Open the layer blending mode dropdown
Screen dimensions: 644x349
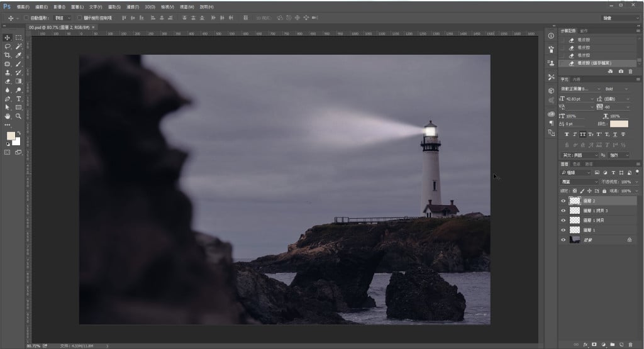[x=579, y=181]
